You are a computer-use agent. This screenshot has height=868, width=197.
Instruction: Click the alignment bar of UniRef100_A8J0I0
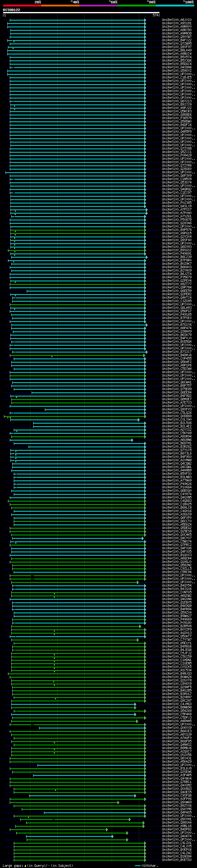[x=78, y=20]
